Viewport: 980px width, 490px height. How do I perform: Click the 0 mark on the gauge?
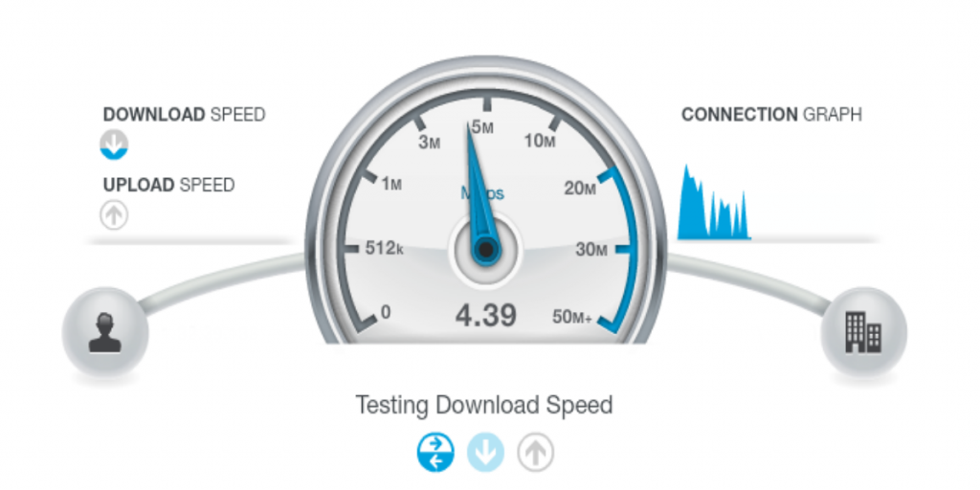coord(386,312)
